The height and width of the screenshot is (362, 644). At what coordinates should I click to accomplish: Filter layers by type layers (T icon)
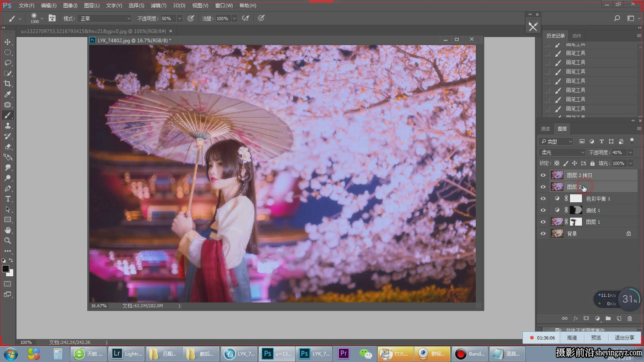(601, 142)
